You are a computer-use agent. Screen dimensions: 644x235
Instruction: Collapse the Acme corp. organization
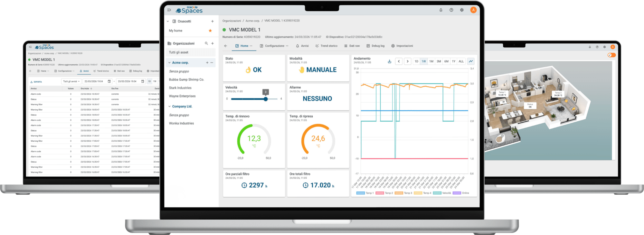point(169,62)
